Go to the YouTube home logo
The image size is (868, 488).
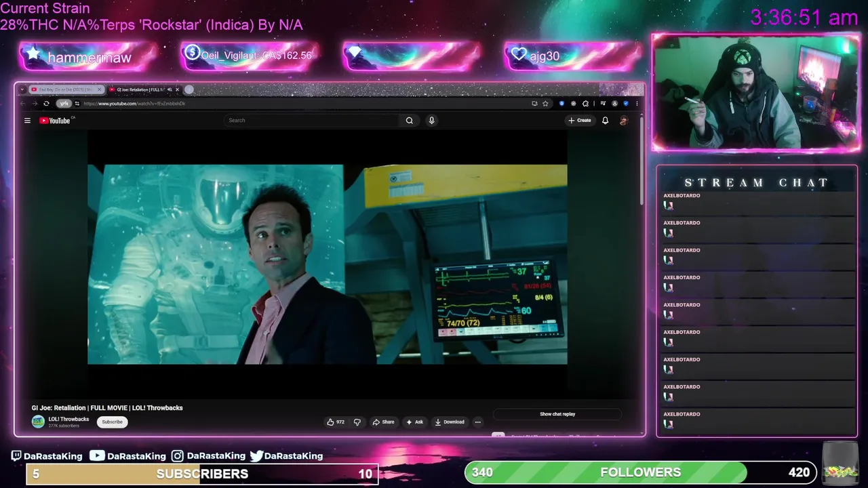[x=55, y=121]
